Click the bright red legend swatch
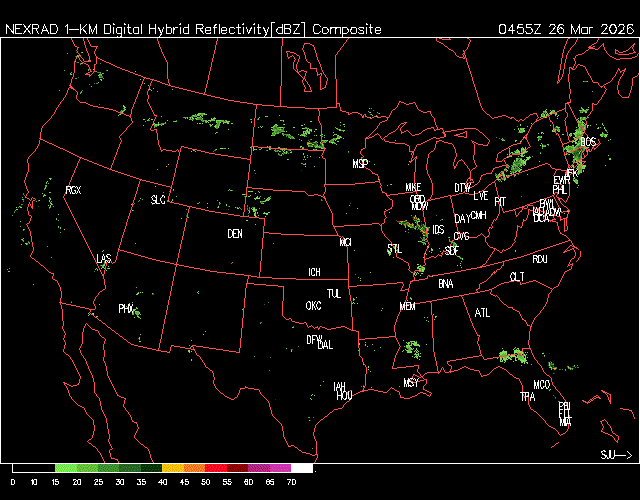The height and width of the screenshot is (500, 640). 216,468
